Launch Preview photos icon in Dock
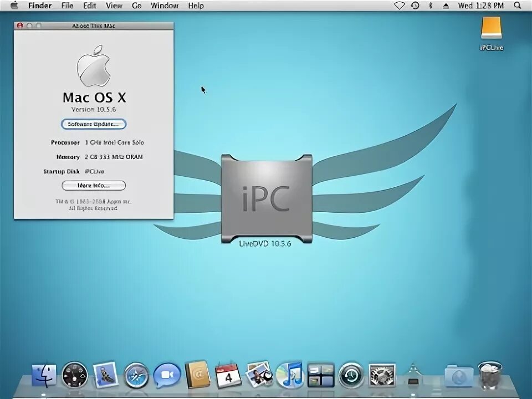The image size is (532, 399). coord(259,375)
